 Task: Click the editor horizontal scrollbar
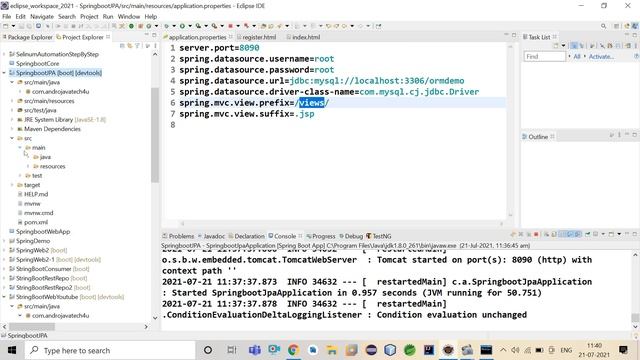point(342,223)
